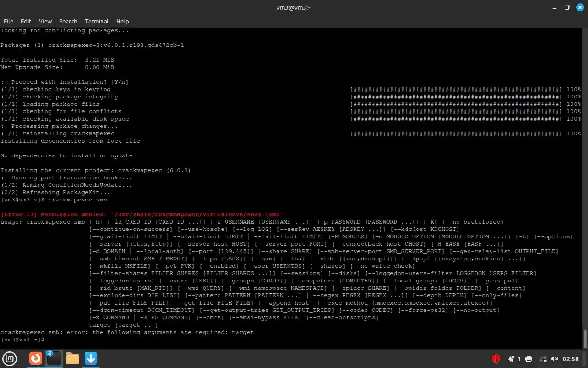The image size is (588, 368).
Task: Click the progress bar beside 'reinstalling crackmapexec'
Action: 456,133
